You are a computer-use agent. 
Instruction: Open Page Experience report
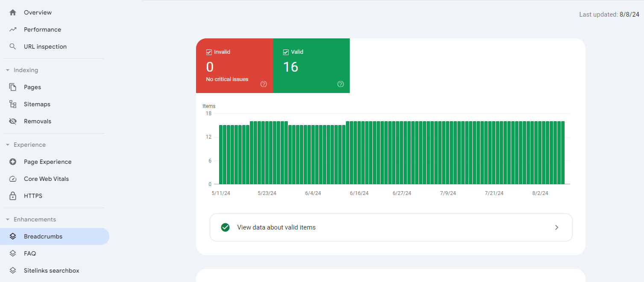55,162
